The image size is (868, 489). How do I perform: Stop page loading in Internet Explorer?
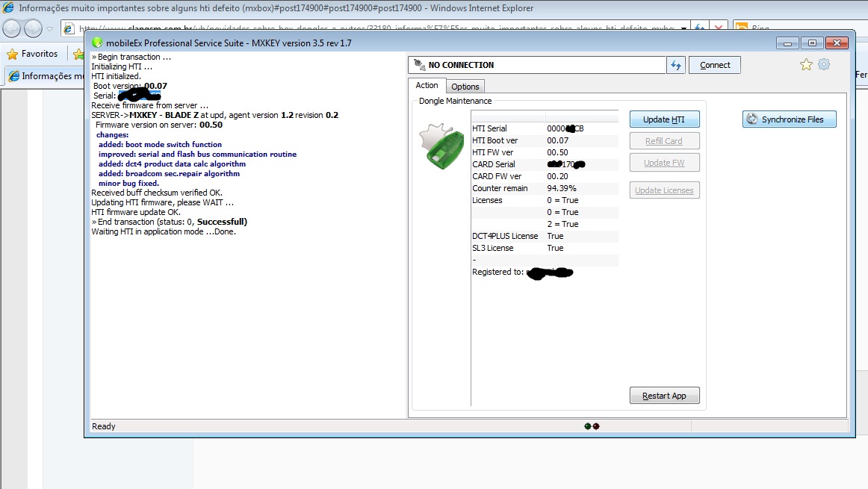tap(718, 28)
